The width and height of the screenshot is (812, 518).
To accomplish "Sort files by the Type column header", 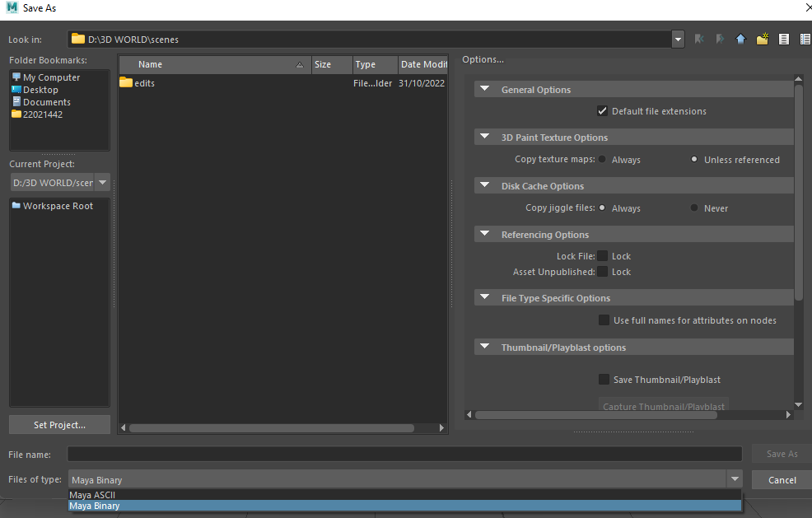I will pos(376,65).
